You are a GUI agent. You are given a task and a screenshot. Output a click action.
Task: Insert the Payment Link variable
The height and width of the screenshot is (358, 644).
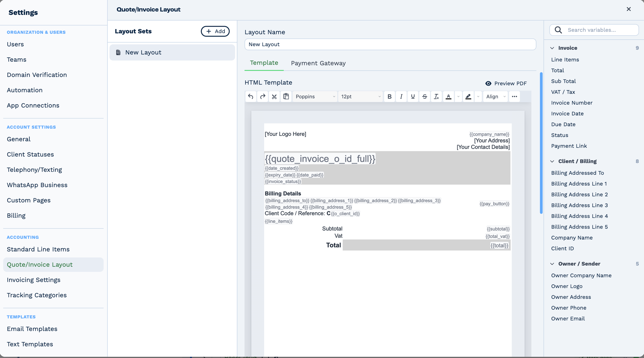tap(569, 146)
